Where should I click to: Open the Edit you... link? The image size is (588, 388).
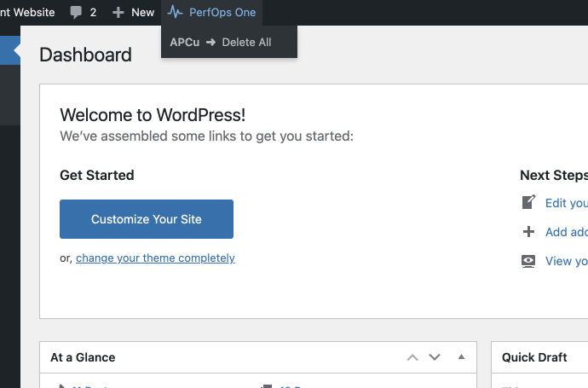click(x=567, y=203)
